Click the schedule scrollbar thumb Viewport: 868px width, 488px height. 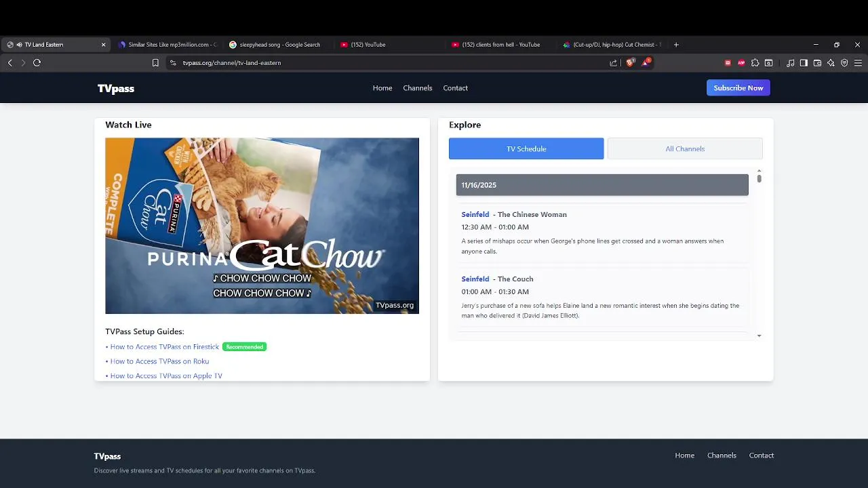click(x=759, y=179)
